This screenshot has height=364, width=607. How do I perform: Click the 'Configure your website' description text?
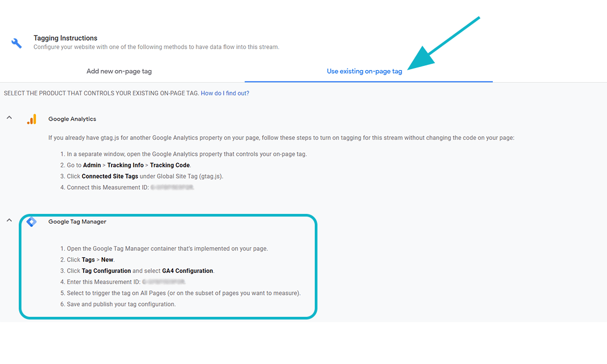156,47
